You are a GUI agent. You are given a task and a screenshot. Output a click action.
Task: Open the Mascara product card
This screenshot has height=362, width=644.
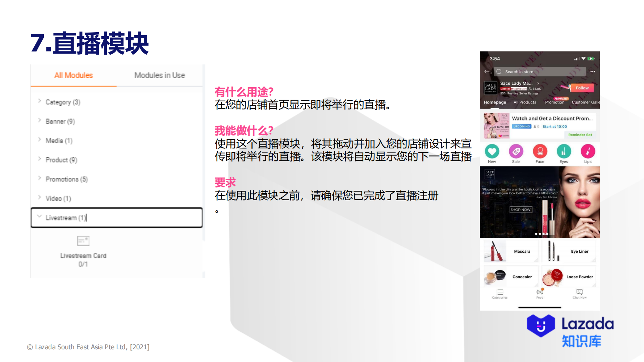(x=511, y=251)
